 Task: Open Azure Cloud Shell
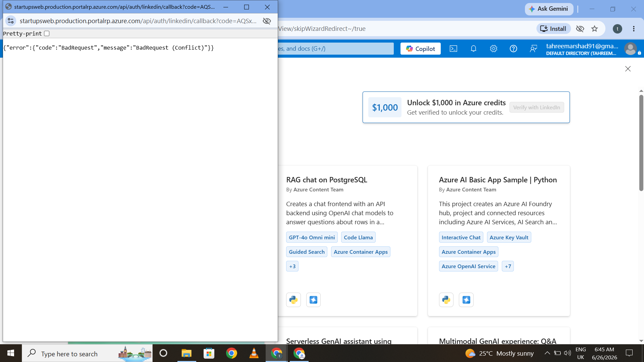pos(453,49)
